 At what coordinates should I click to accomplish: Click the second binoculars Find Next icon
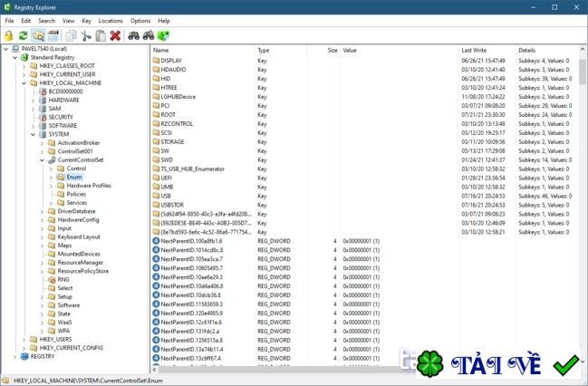pyautogui.click(x=149, y=35)
